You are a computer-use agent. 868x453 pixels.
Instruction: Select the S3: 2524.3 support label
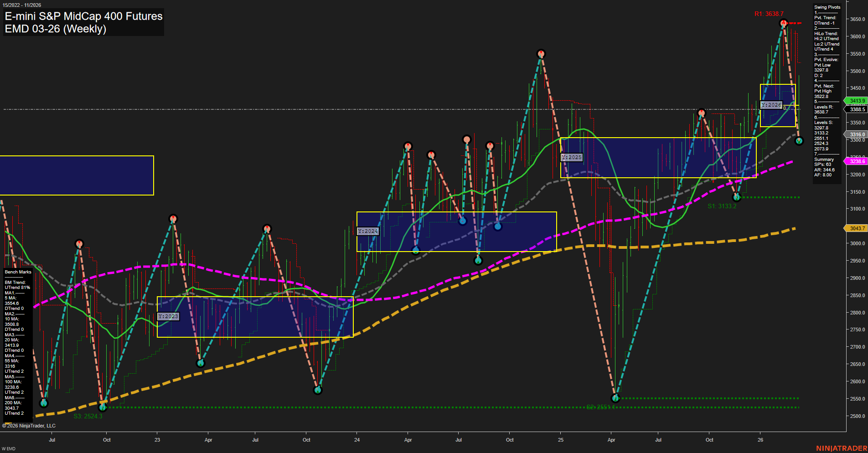click(x=88, y=416)
